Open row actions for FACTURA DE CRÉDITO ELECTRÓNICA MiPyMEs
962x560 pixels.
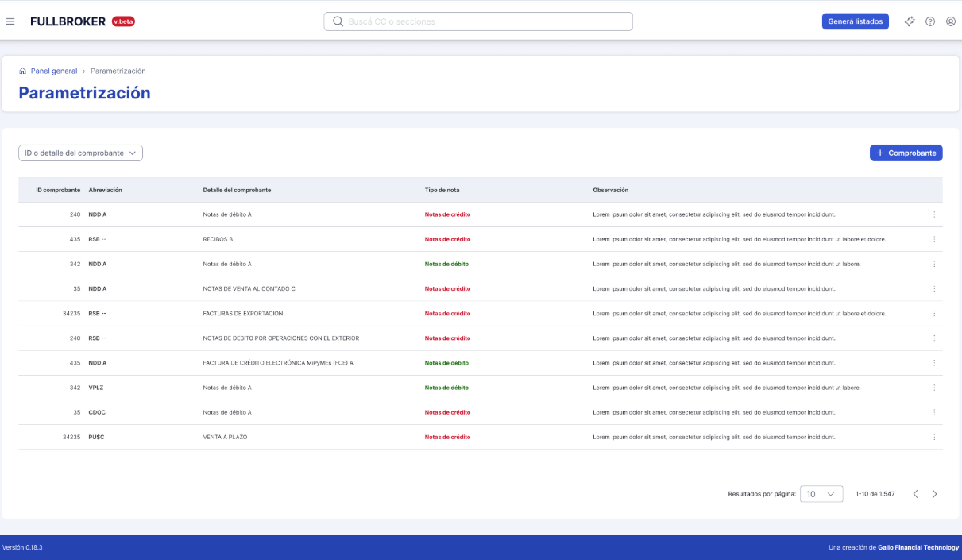pos(934,363)
